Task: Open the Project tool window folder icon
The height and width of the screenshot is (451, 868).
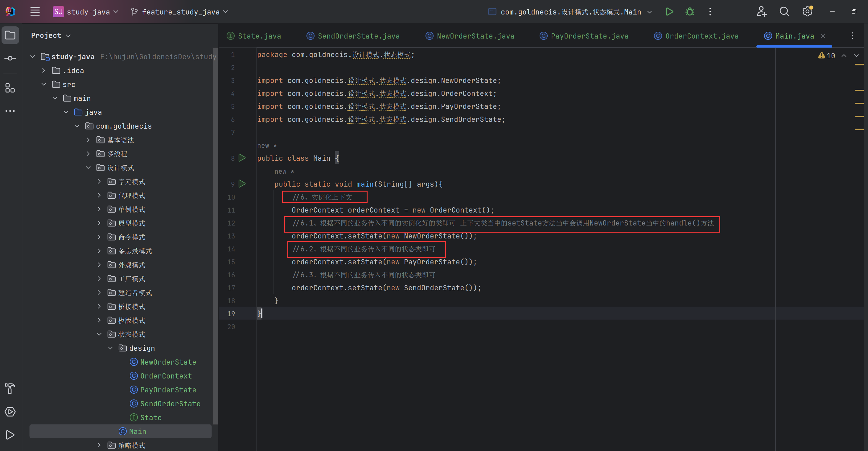Action: pyautogui.click(x=10, y=35)
